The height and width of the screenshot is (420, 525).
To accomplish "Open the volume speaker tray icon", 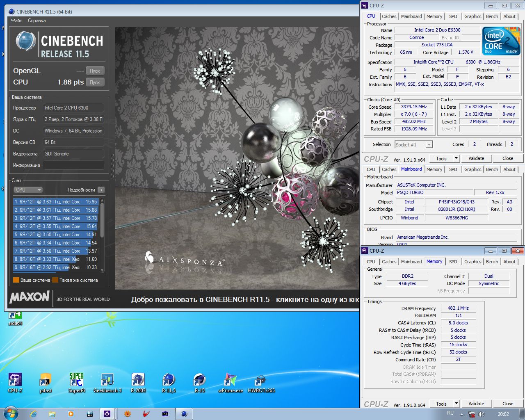I will click(482, 414).
